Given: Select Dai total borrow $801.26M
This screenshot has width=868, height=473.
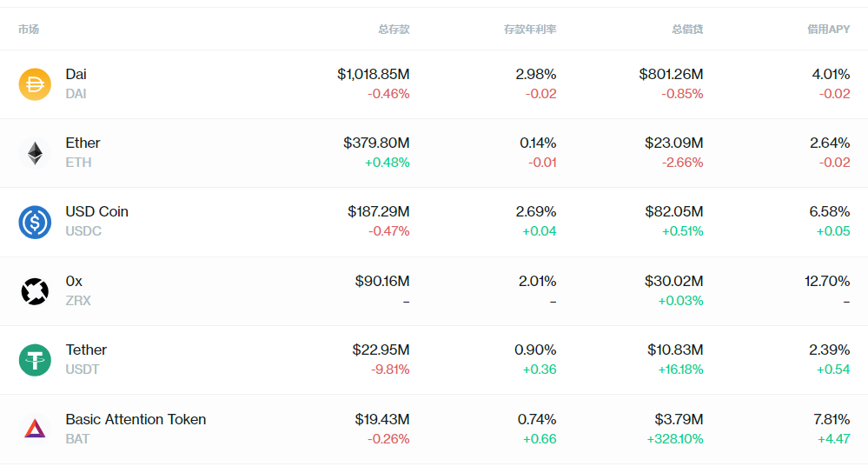Looking at the screenshot, I should pyautogui.click(x=671, y=75).
